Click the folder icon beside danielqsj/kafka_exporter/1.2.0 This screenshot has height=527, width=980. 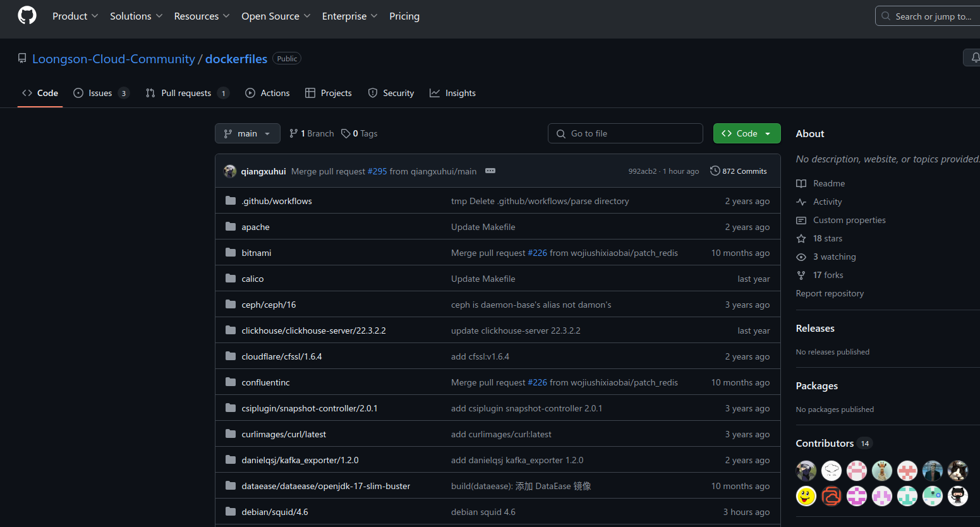coord(231,460)
